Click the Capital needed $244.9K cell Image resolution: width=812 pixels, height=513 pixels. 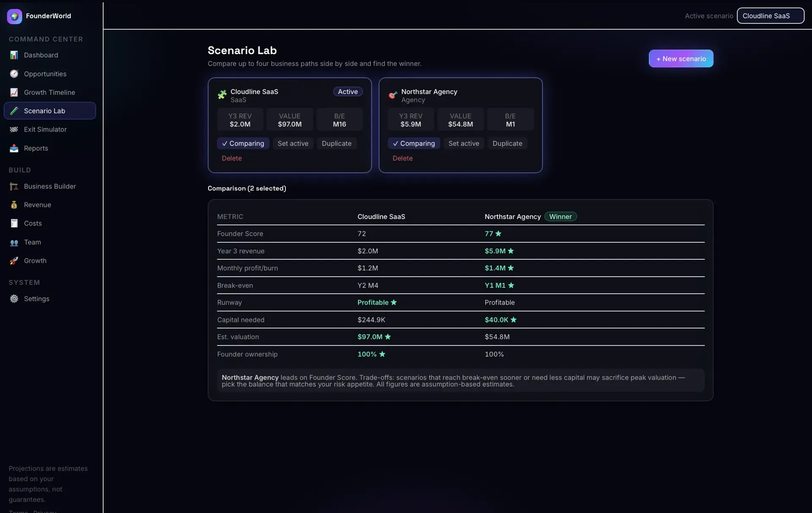tap(371, 320)
